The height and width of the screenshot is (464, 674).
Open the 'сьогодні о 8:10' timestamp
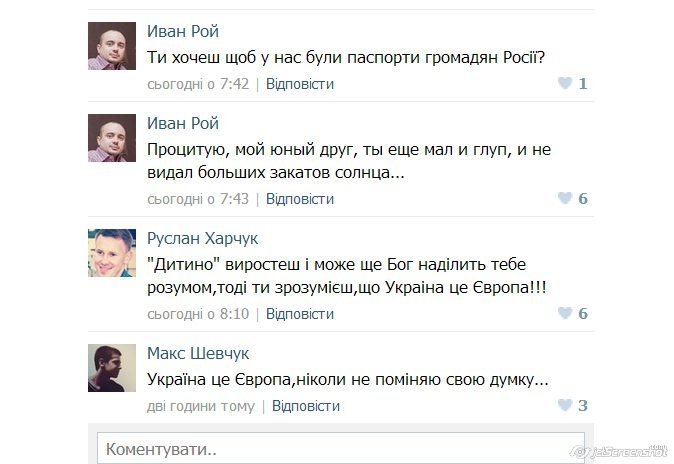coord(198,314)
